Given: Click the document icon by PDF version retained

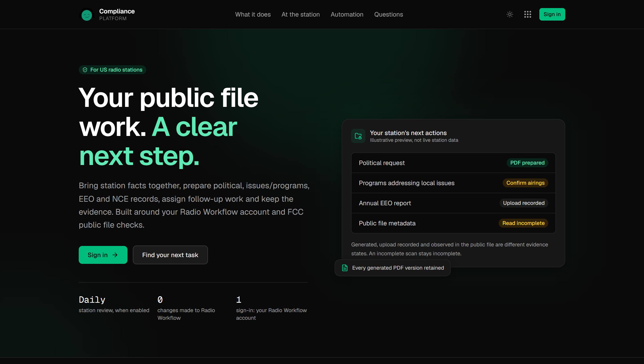Looking at the screenshot, I should [x=345, y=268].
